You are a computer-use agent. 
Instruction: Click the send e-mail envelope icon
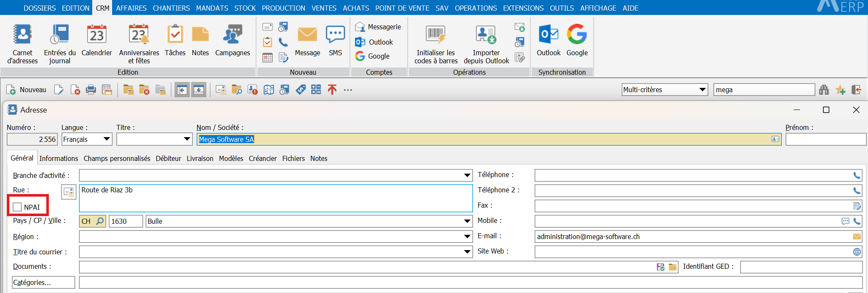(x=857, y=237)
